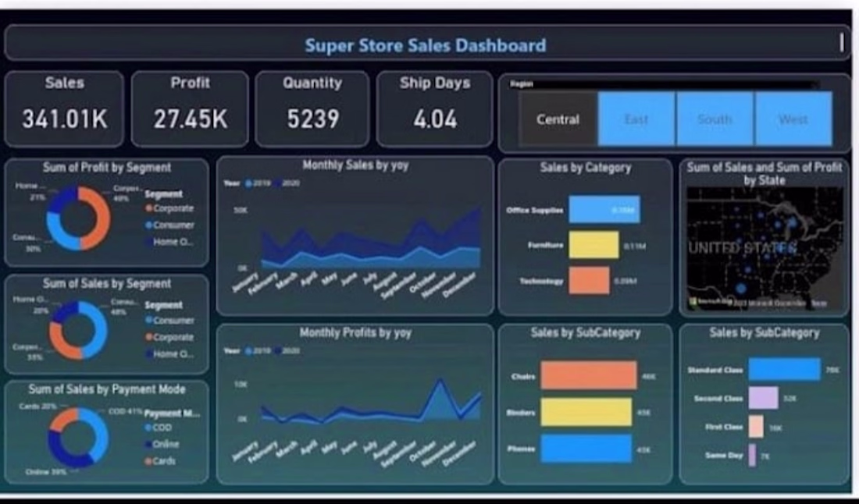859x504 pixels.
Task: Select the South region slicer tile
Action: 715,119
